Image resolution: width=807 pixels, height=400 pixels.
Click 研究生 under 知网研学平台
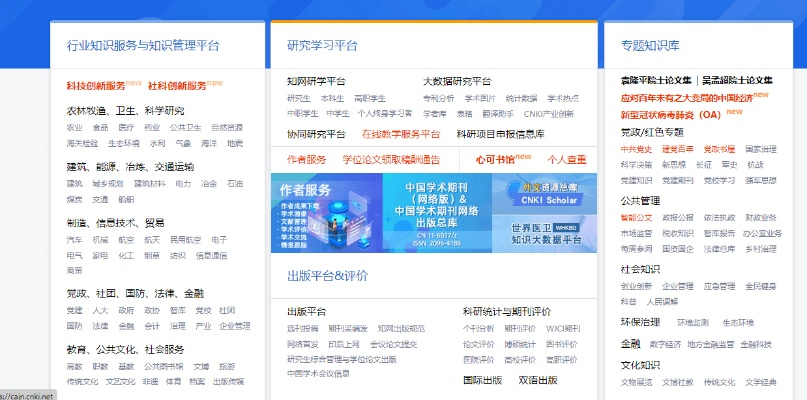[x=299, y=98]
